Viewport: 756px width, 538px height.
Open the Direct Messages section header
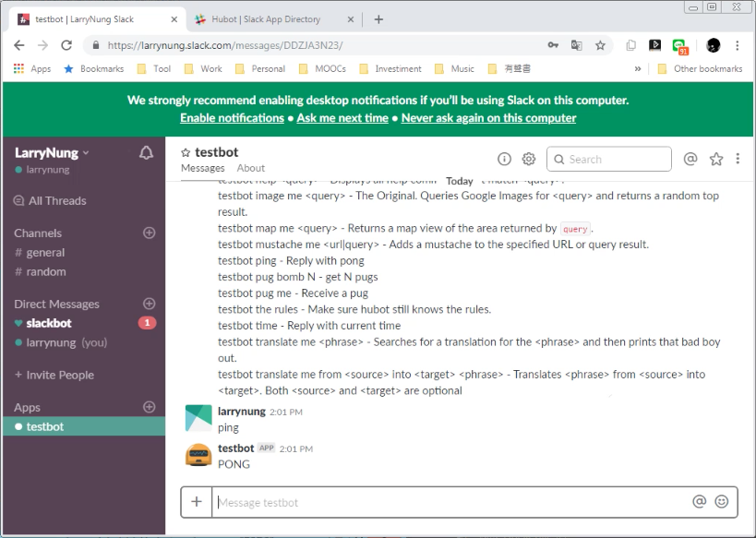coord(57,304)
